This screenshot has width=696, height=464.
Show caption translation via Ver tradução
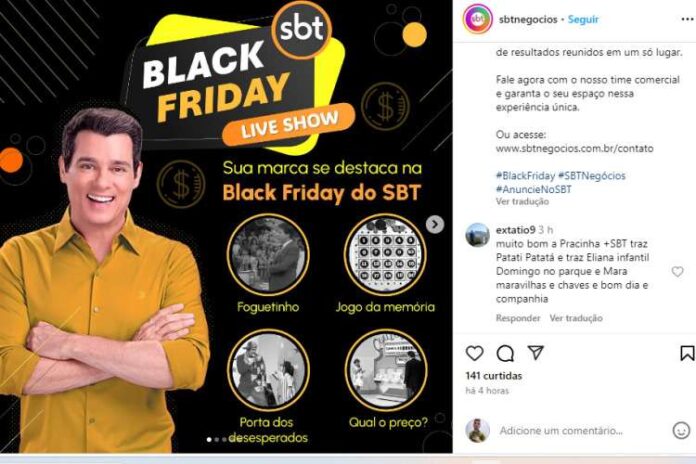click(x=522, y=202)
